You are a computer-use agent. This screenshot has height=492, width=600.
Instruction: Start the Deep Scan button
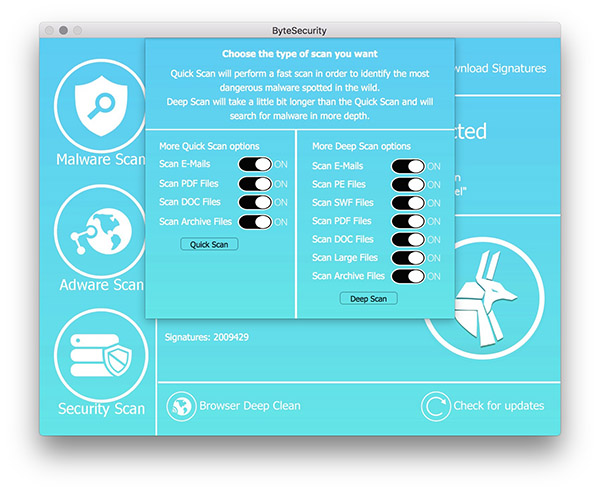368,299
